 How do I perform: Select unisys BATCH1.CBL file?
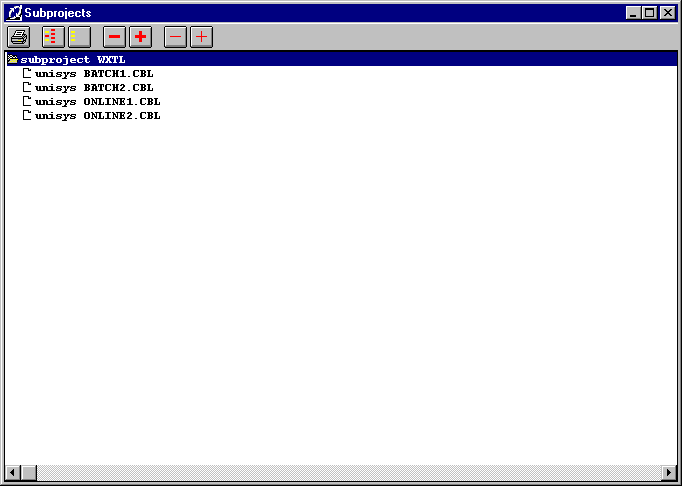tap(94, 73)
